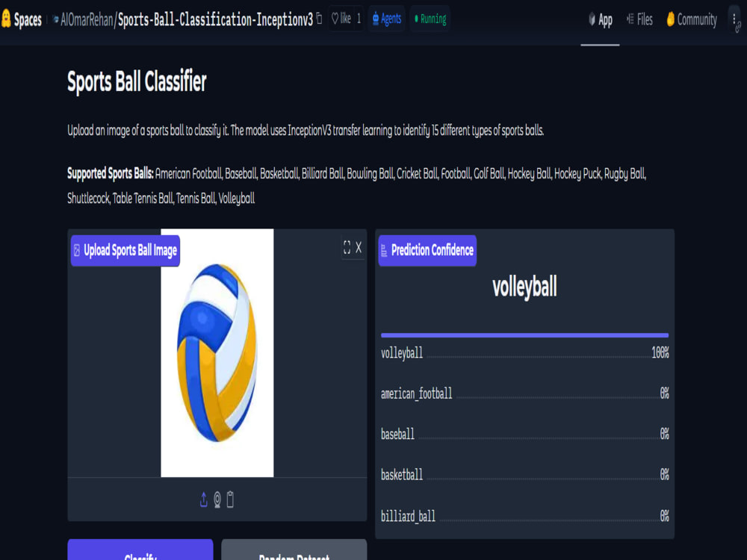Open Sports-Ball-Classification-Inceptionv3 repository link
This screenshot has height=560, width=747.
pyautogui.click(x=215, y=19)
